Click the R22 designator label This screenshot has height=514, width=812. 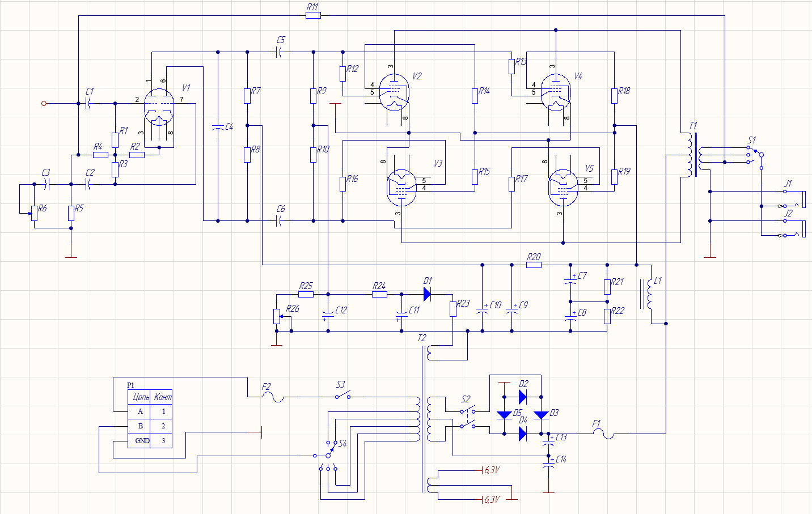[617, 311]
